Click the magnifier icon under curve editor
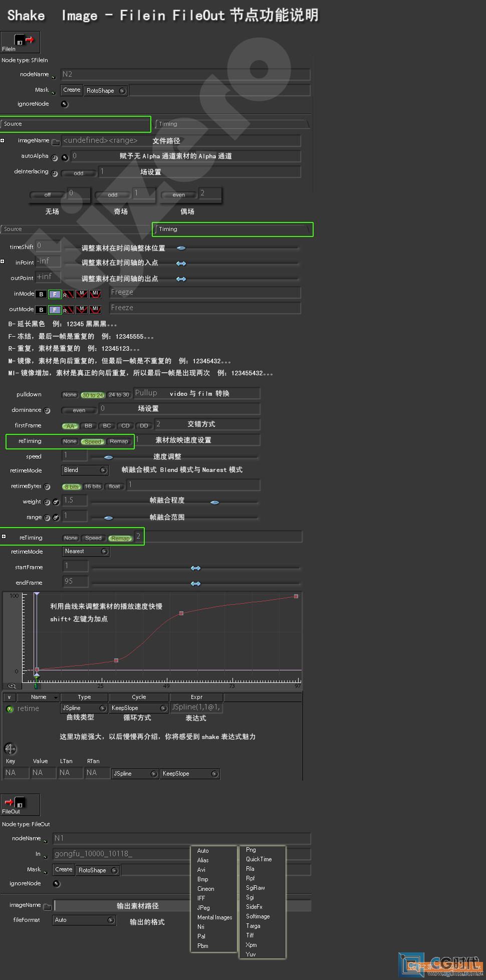This screenshot has width=486, height=980. (12, 686)
